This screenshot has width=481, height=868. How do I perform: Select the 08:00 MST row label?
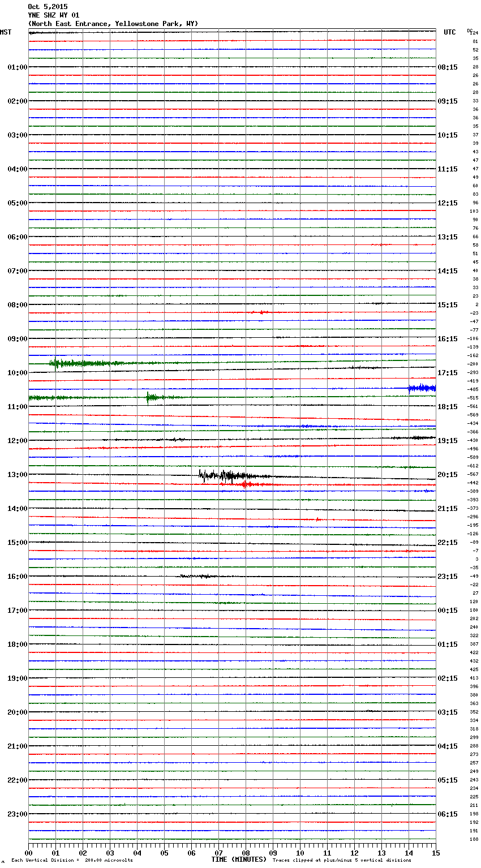(x=18, y=305)
